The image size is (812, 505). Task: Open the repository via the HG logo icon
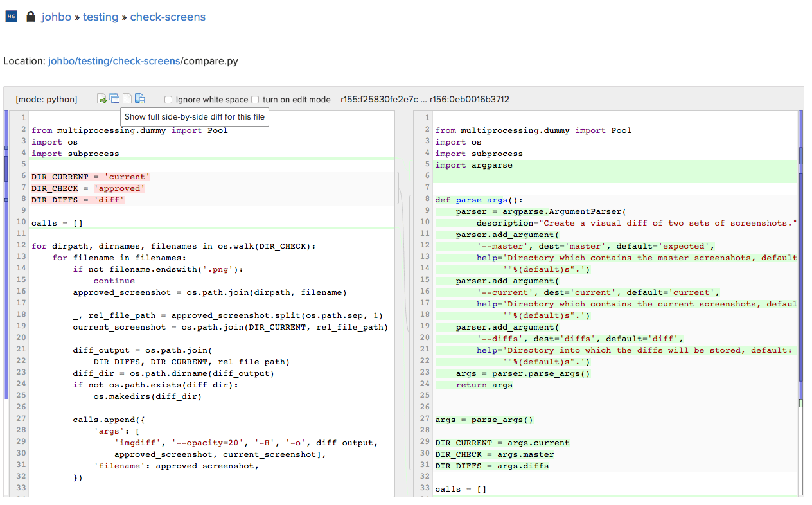point(10,15)
